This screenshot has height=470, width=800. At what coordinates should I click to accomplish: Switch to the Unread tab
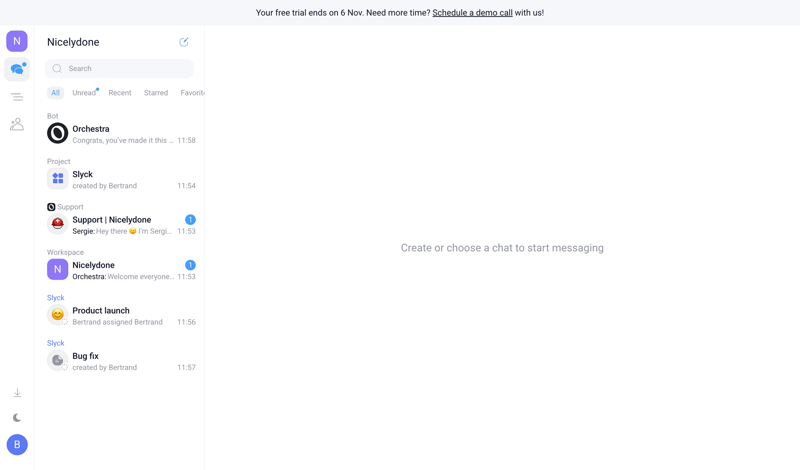coord(84,93)
